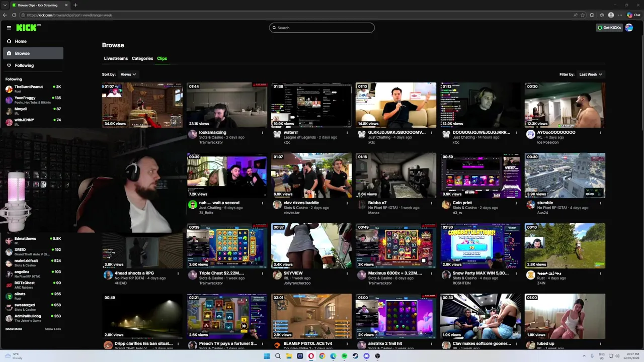Viewport: 644px width, 362px height.
Task: Click the browser back arrow
Action: pos(5,15)
